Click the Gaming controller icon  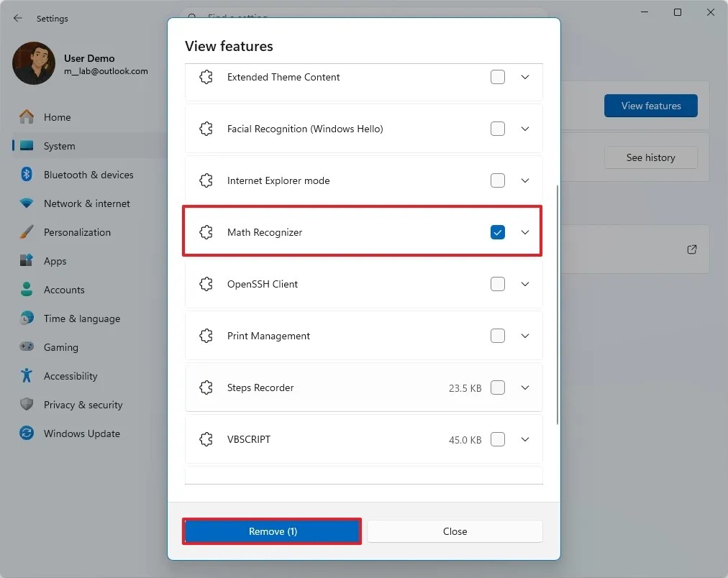(x=27, y=347)
